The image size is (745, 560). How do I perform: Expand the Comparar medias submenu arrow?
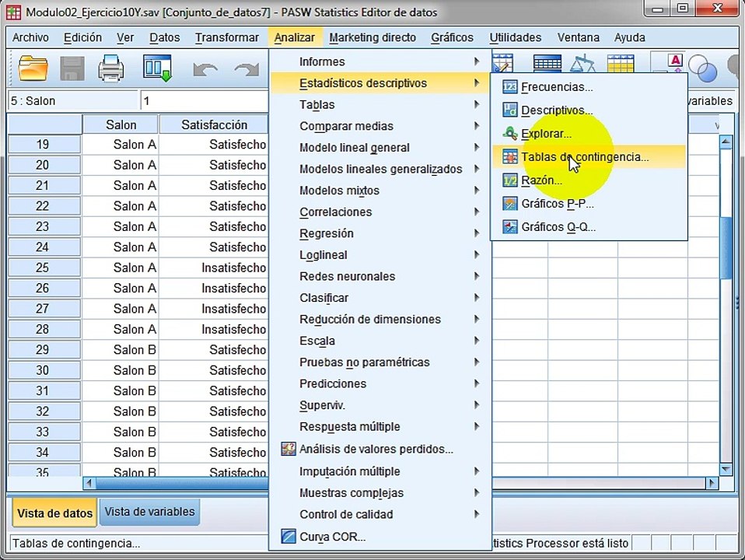(x=476, y=125)
